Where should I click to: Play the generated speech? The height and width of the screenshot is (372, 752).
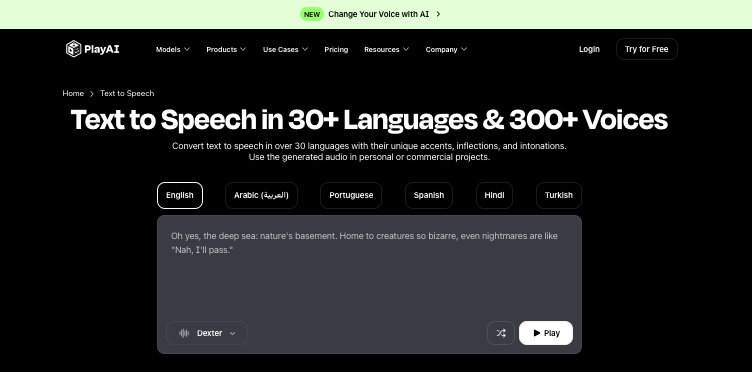point(546,333)
